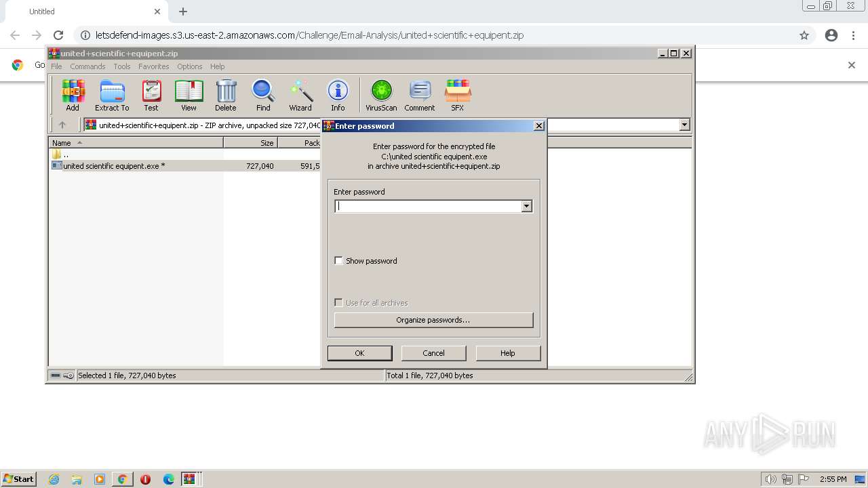The width and height of the screenshot is (868, 488).
Task: Click Organize passwords button
Action: (x=433, y=320)
